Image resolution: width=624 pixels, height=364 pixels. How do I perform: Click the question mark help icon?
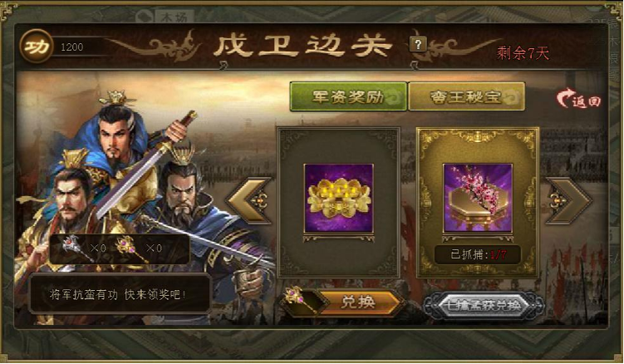tap(418, 44)
